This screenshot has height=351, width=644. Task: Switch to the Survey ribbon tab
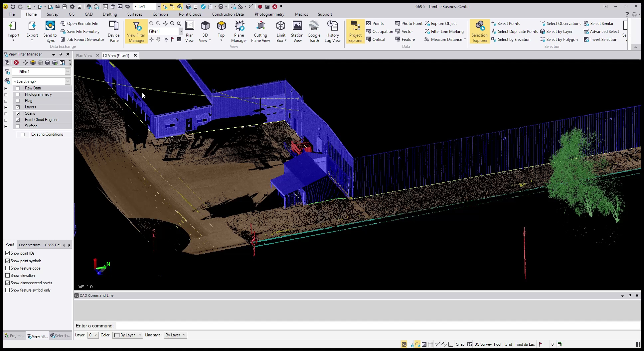click(53, 14)
